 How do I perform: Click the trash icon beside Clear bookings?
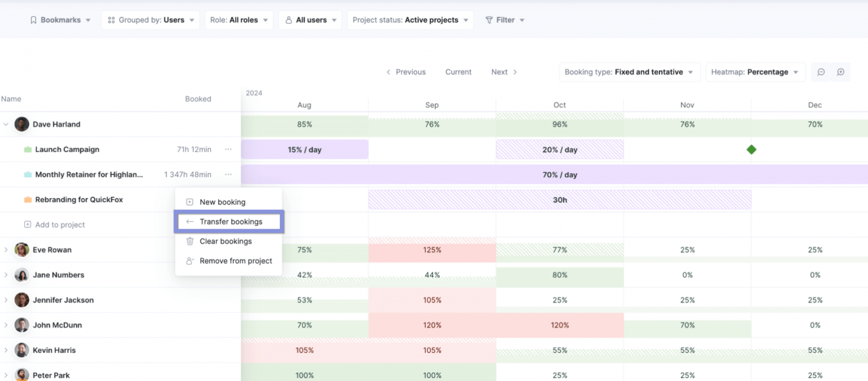coord(189,241)
